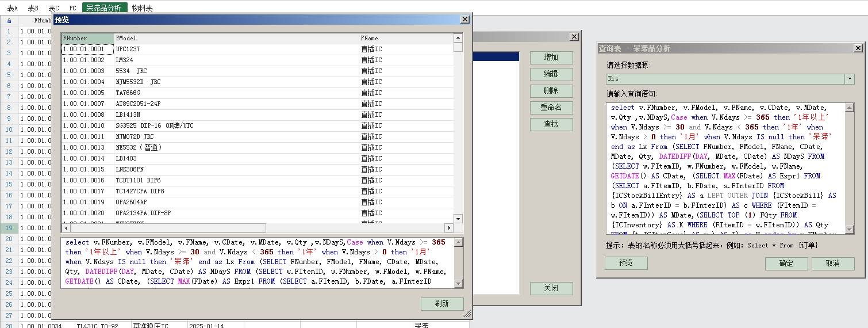868x328 pixels.
Task: Select row header 1 in the spreadsheet
Action: [9, 31]
